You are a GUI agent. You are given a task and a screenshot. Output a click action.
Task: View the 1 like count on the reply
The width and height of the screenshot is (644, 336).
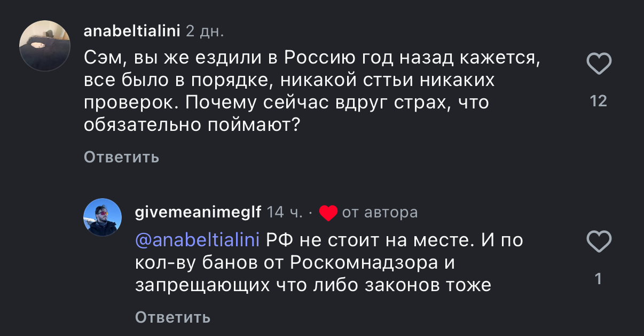pos(599,279)
